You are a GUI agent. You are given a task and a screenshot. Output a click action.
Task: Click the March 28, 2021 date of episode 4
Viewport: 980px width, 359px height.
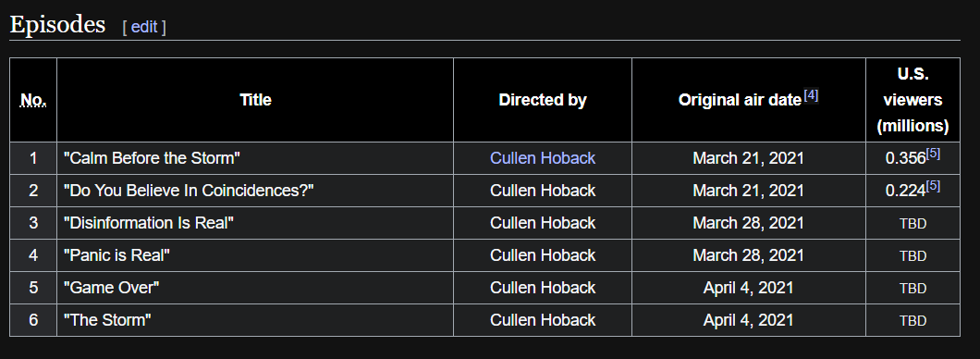pyautogui.click(x=748, y=255)
